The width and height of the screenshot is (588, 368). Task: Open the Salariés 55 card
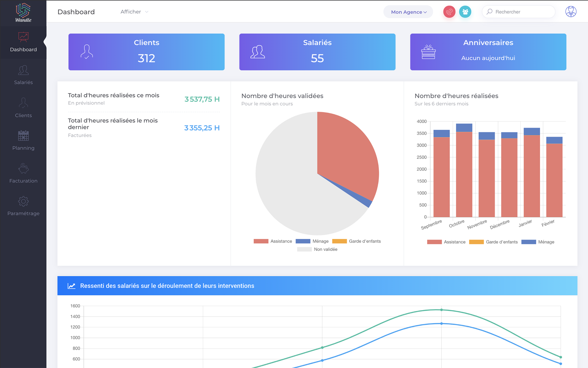coord(317,52)
